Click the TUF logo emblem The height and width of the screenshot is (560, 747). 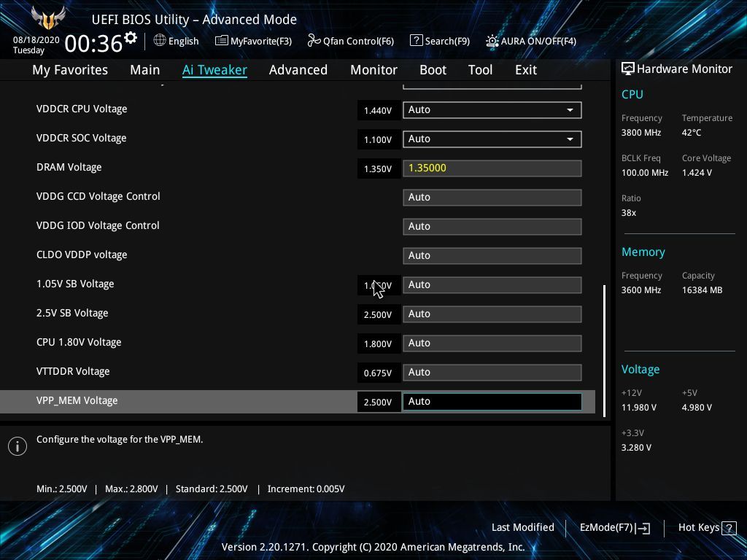click(48, 18)
